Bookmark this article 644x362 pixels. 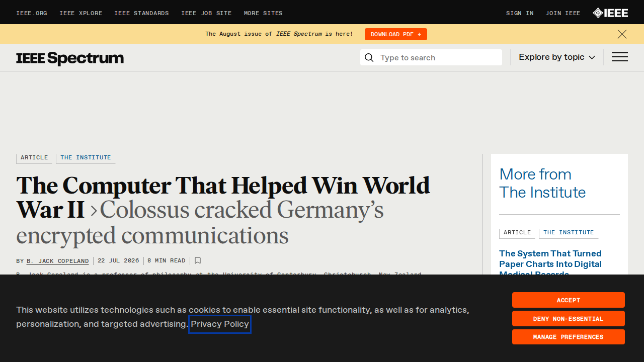(198, 260)
